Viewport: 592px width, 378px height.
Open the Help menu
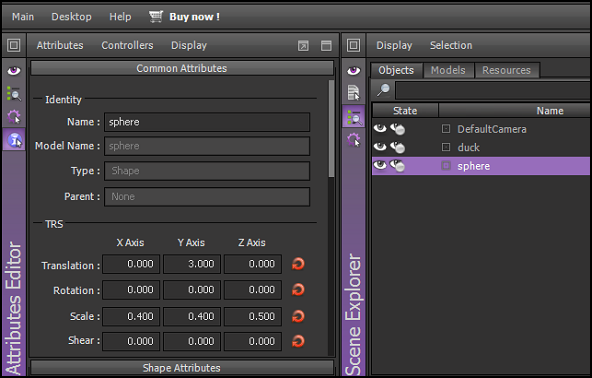click(120, 17)
